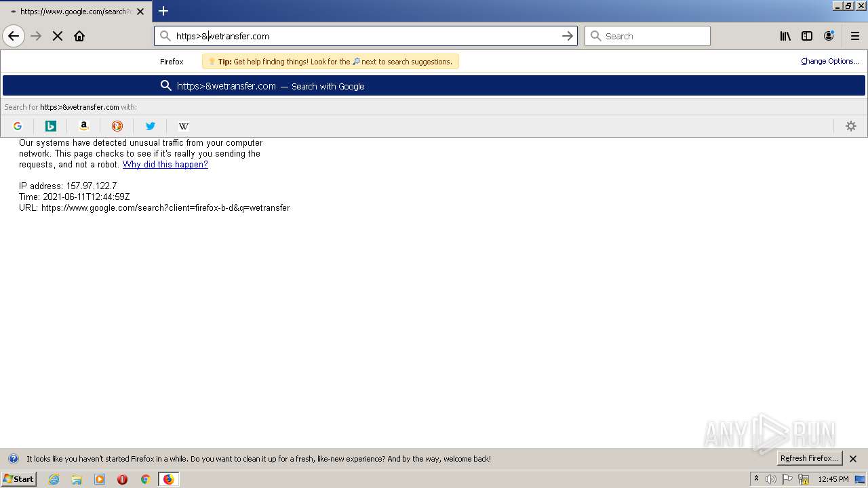Dismiss the Firefox refresh notification bar

coord(853,459)
